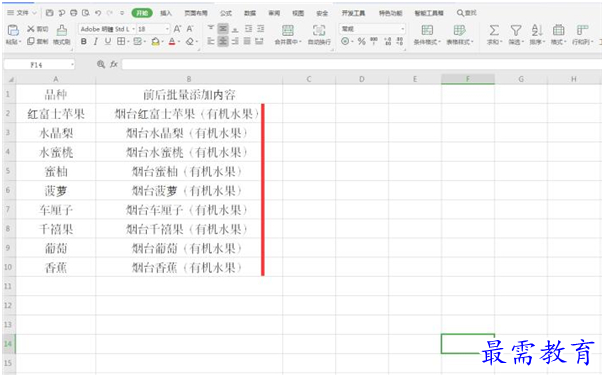Toggle Bottom Align in alignment group
603x384 pixels.
point(235,29)
